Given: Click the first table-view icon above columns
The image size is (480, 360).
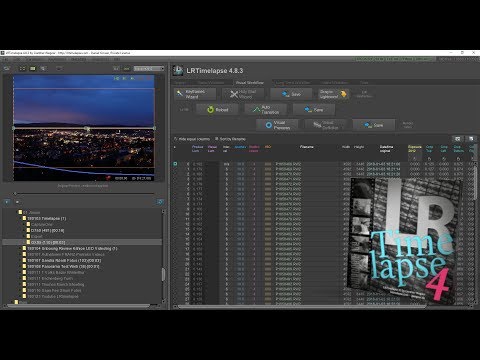Looking at the screenshot, I should tap(458, 139).
